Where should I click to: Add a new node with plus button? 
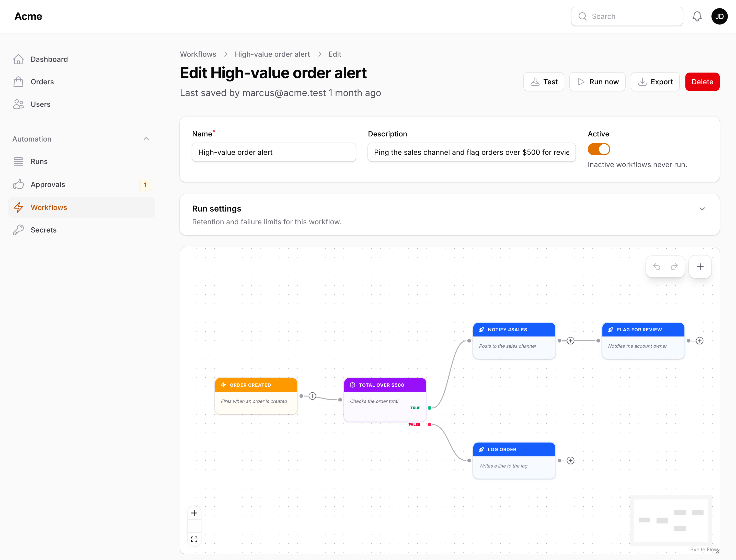700,267
